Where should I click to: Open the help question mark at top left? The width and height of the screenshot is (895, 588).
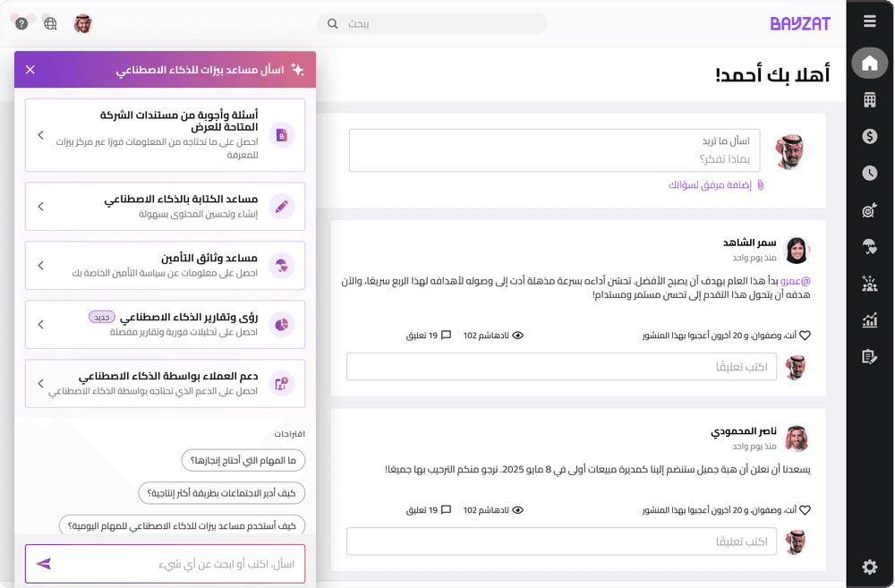click(21, 23)
